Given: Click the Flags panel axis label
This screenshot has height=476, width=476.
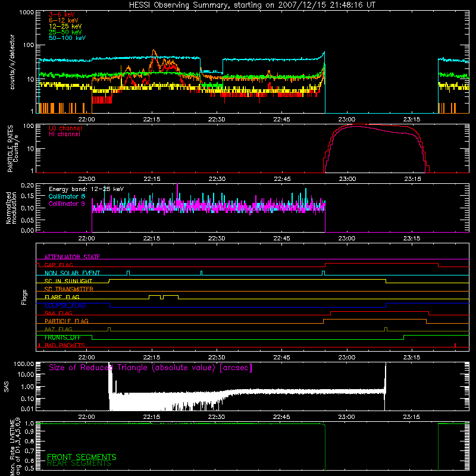Looking at the screenshot, I should pos(24,297).
